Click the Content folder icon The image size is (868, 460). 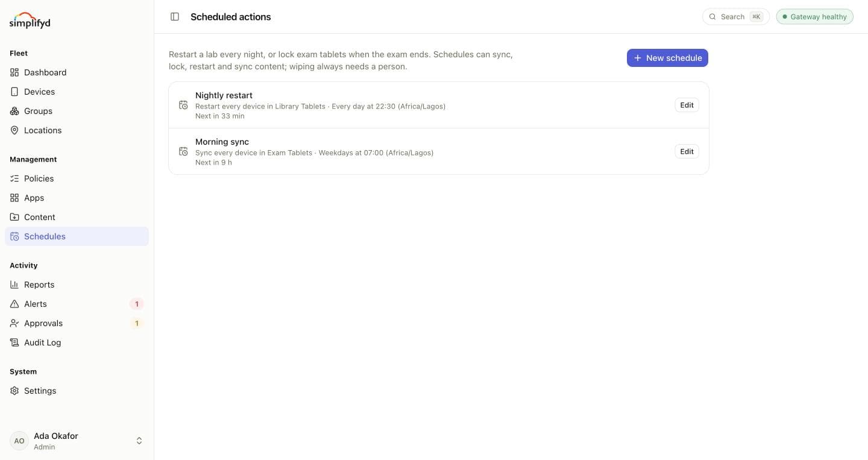[14, 217]
